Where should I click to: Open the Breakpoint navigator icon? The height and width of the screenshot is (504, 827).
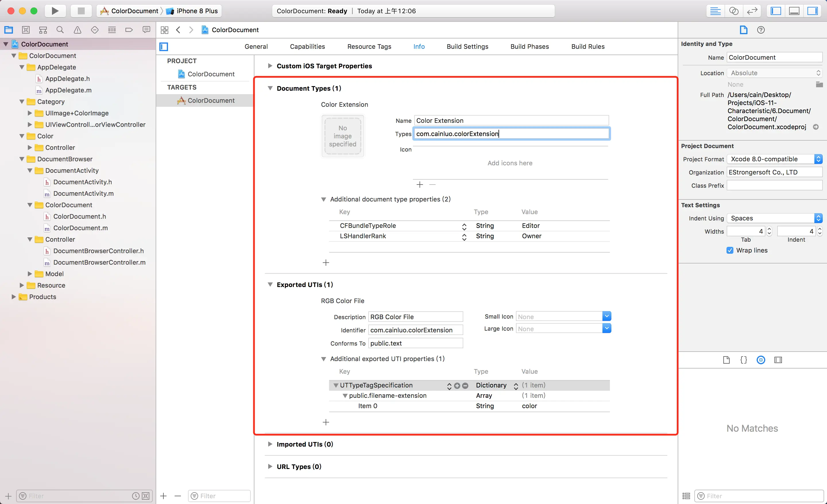click(129, 30)
